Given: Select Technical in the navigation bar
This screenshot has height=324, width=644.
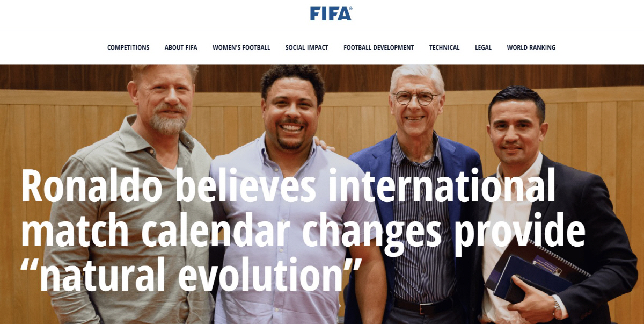Looking at the screenshot, I should click(x=444, y=48).
